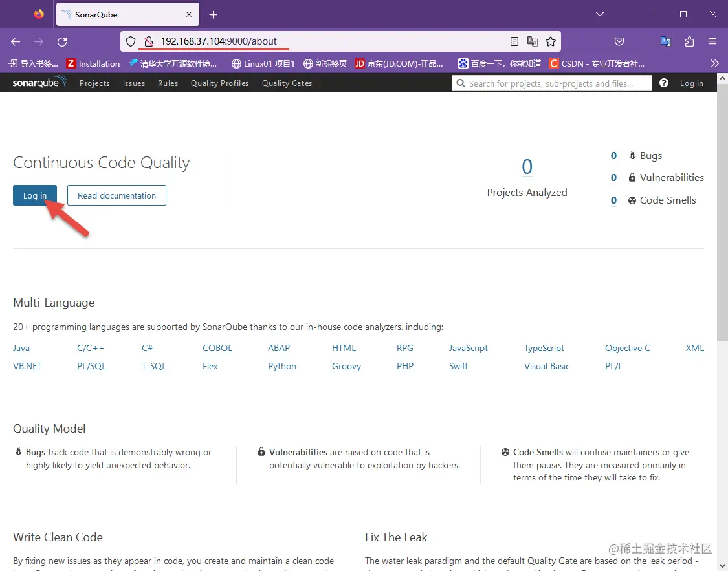Open the Groovy language link
The image size is (728, 571).
click(346, 367)
